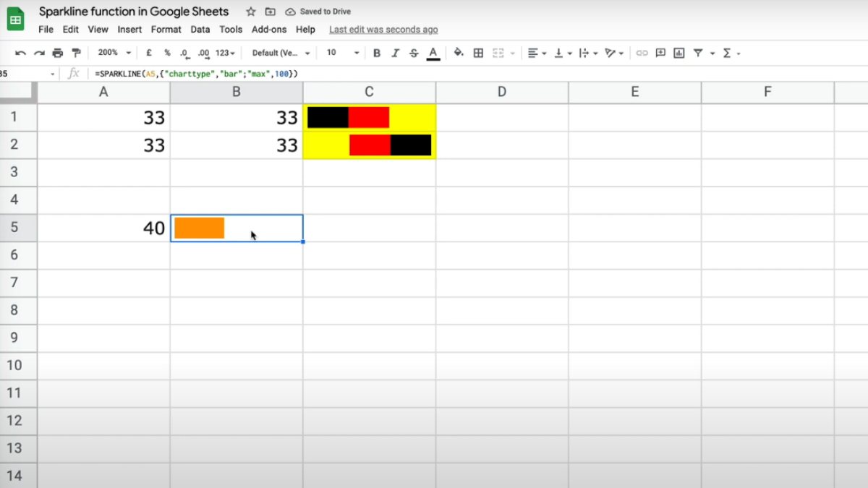Open the Data menu
The width and height of the screenshot is (868, 488).
pos(200,30)
